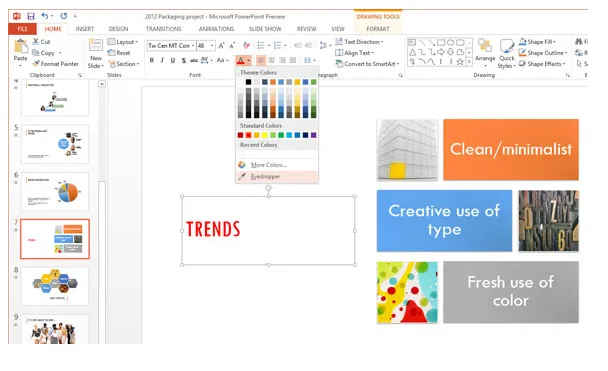Click the New Slide icon

tap(95, 46)
